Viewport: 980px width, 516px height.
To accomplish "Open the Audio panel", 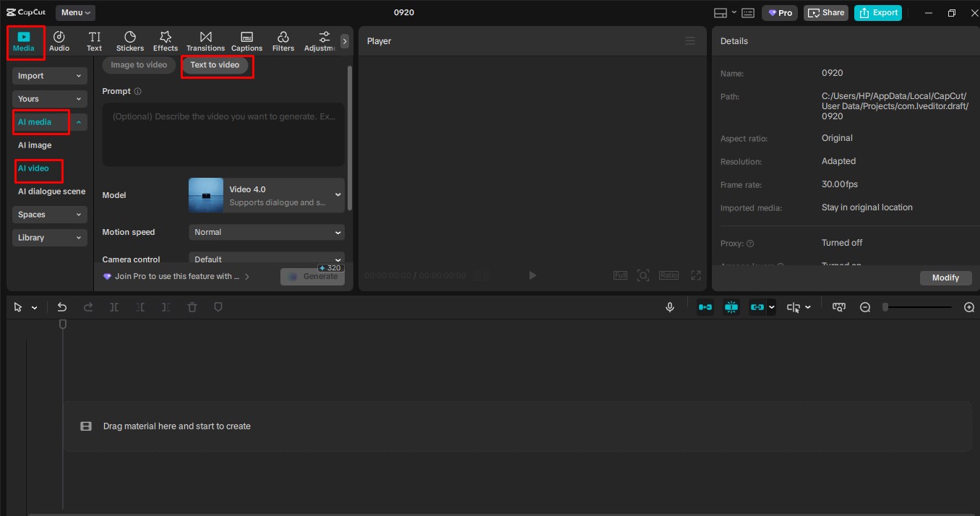I will click(x=59, y=42).
